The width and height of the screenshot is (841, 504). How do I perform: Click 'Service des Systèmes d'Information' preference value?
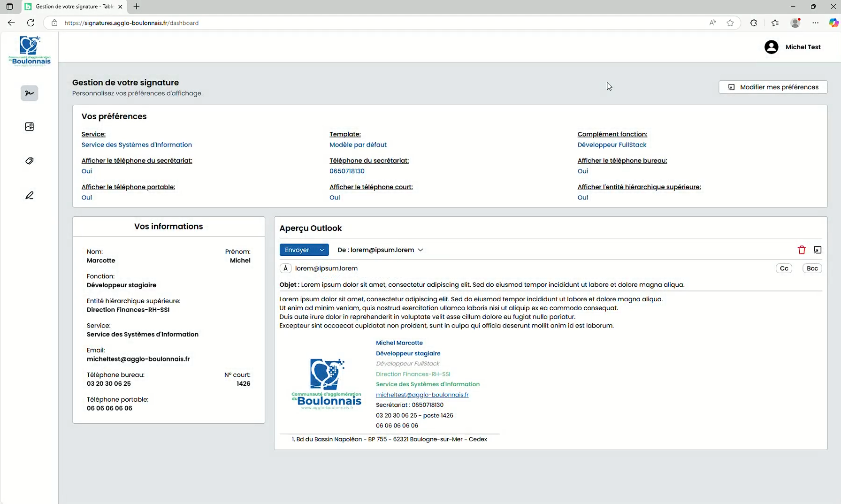click(x=137, y=145)
